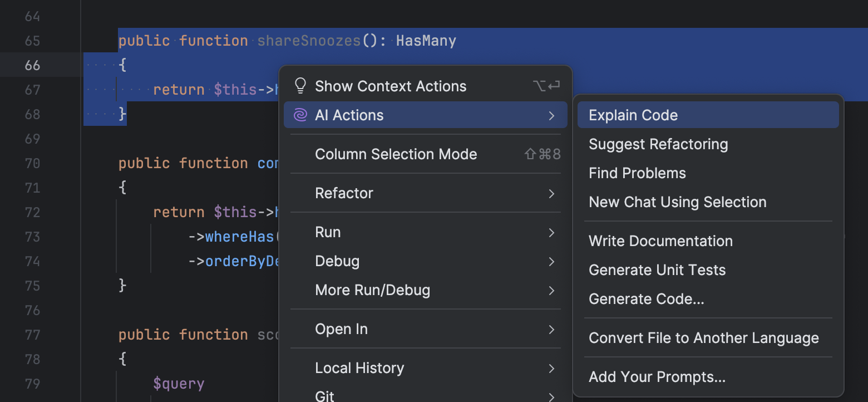The image size is (868, 402).
Task: Open Add Your Prompts... option
Action: pyautogui.click(x=657, y=377)
